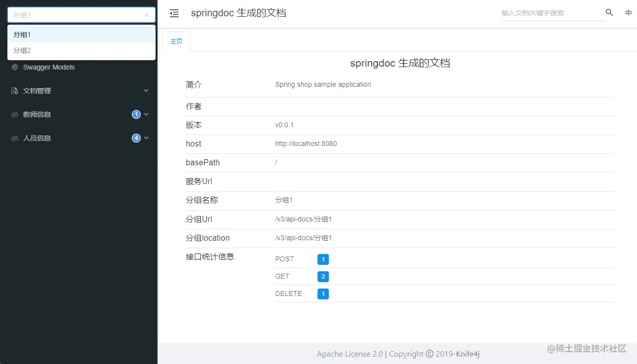Click the GET count badge 2
This screenshot has width=637, height=364.
coord(323,277)
